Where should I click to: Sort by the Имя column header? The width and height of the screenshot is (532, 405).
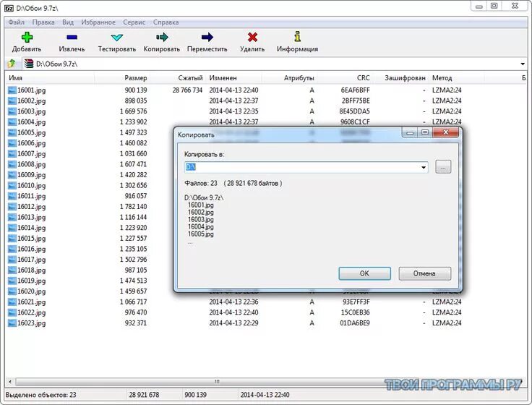[x=50, y=78]
